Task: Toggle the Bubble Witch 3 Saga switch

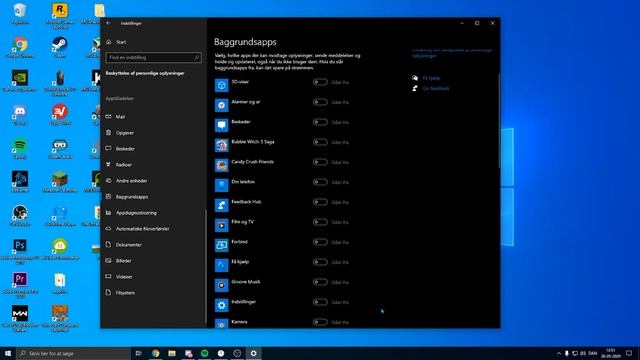Action: 320,142
